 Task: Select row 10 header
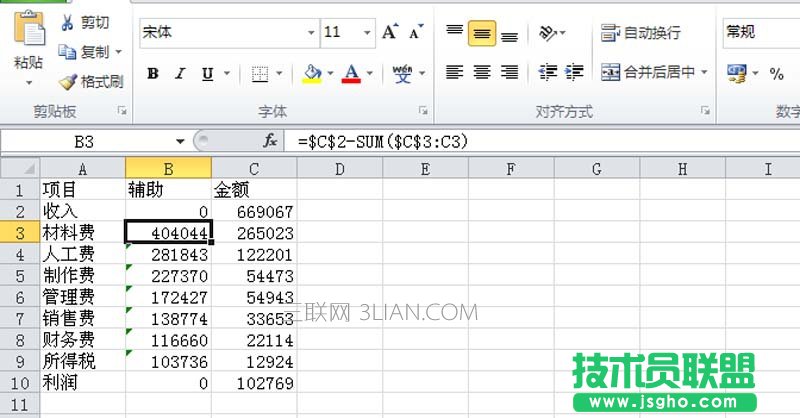coord(20,383)
